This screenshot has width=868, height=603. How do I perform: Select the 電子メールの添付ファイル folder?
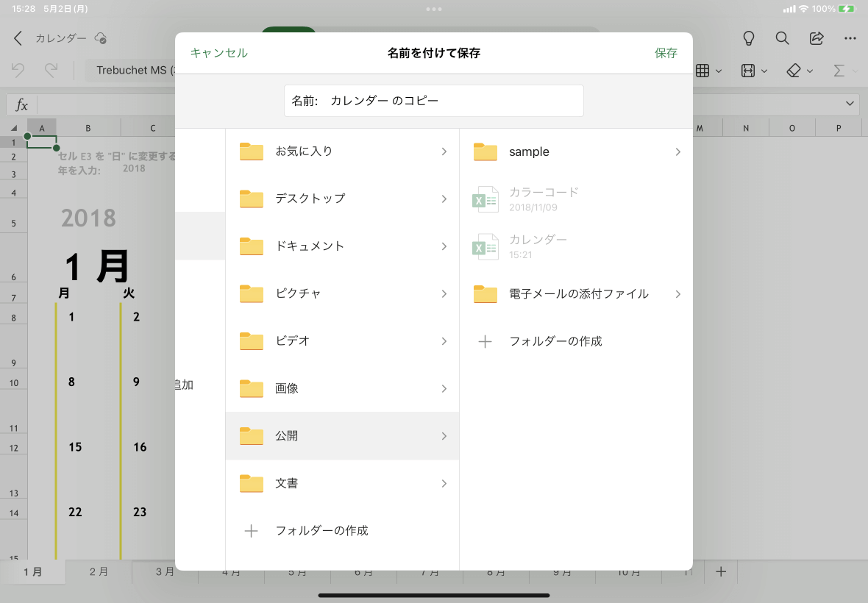578,294
